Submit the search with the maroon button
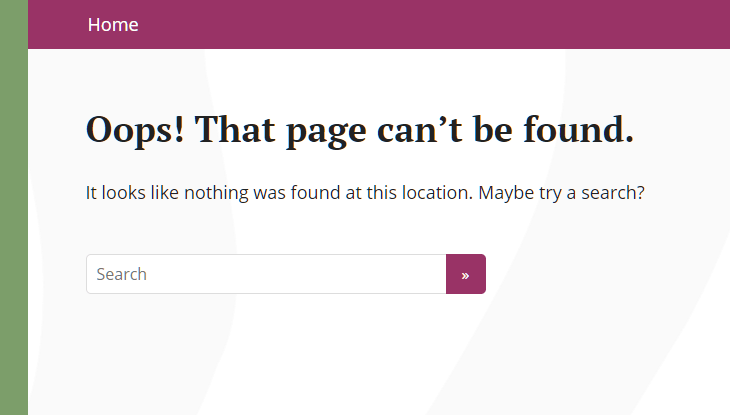The height and width of the screenshot is (415, 730). tap(466, 274)
